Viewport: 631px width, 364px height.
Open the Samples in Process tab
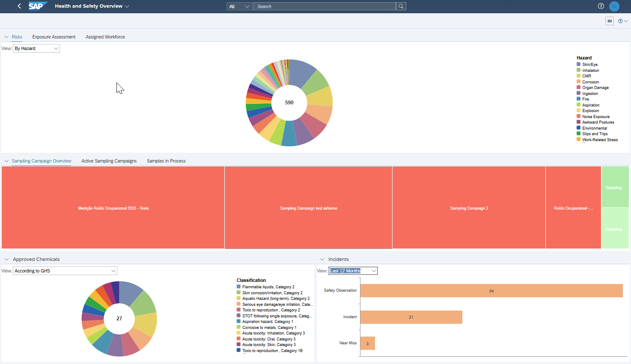click(166, 161)
